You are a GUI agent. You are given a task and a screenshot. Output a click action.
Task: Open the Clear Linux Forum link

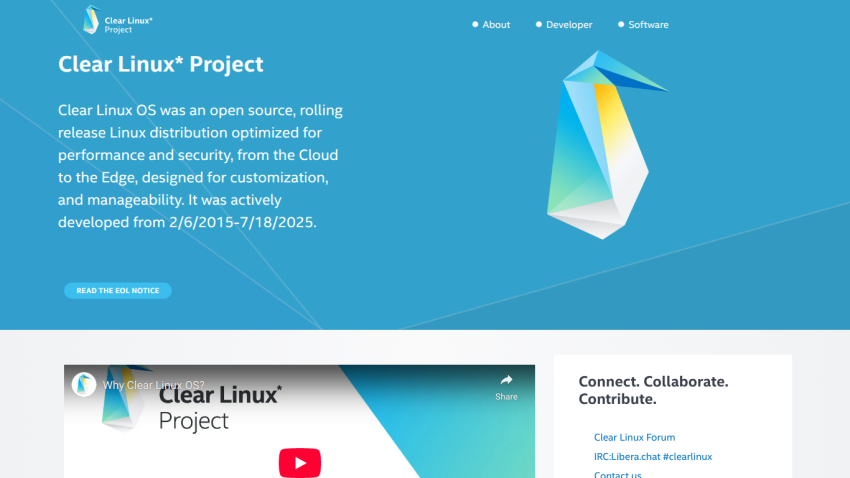coord(634,437)
